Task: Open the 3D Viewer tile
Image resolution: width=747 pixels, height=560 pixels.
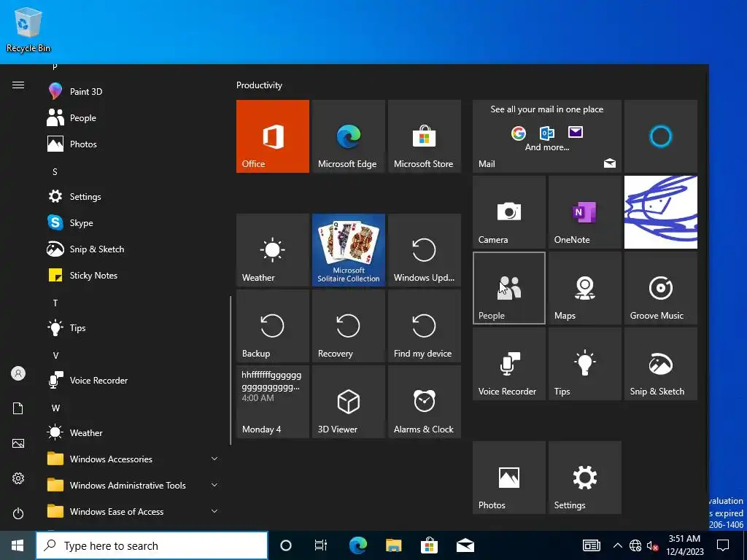Action: [x=348, y=402]
